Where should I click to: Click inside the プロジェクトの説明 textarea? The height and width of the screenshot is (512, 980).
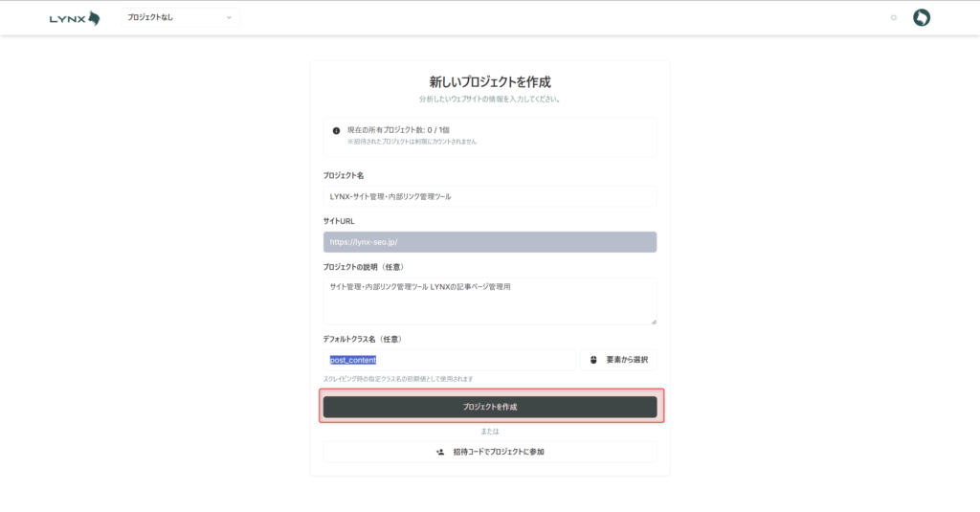[x=489, y=301]
